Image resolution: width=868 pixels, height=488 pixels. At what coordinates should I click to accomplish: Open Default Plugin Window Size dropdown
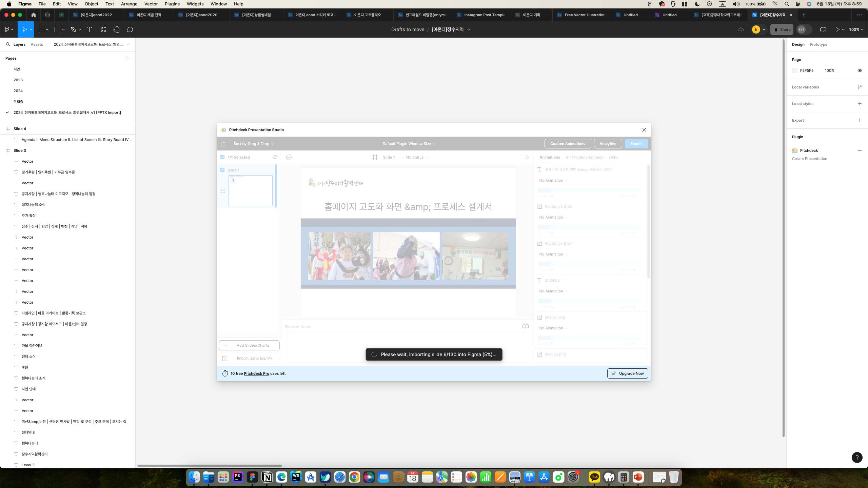[409, 144]
